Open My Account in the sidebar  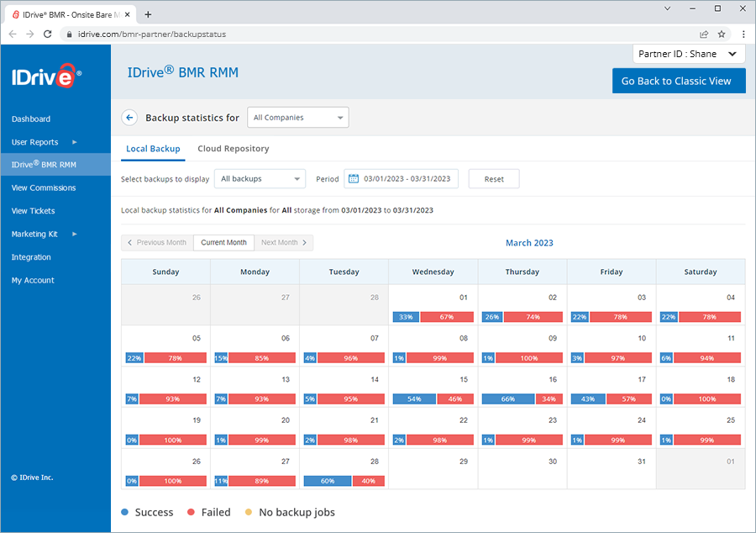[x=33, y=280]
